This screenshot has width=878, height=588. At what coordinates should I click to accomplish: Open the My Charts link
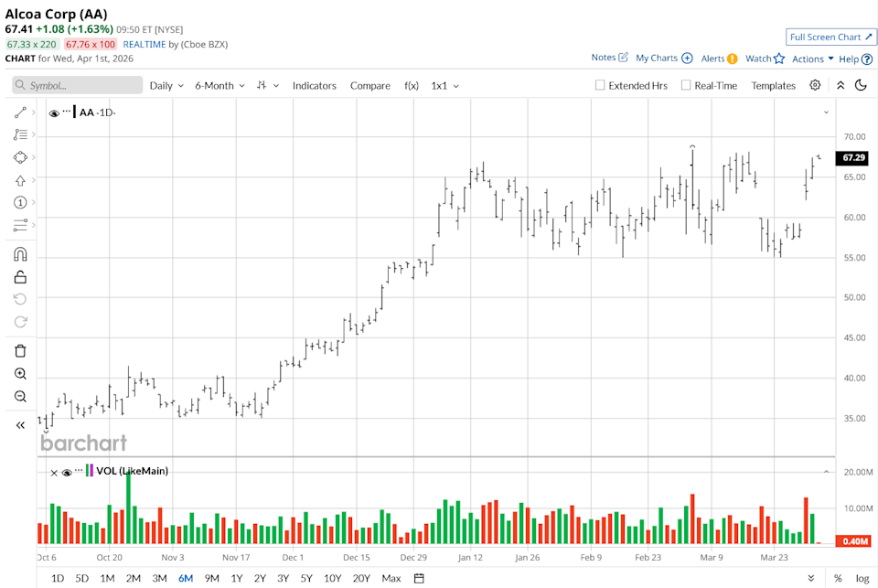click(658, 57)
